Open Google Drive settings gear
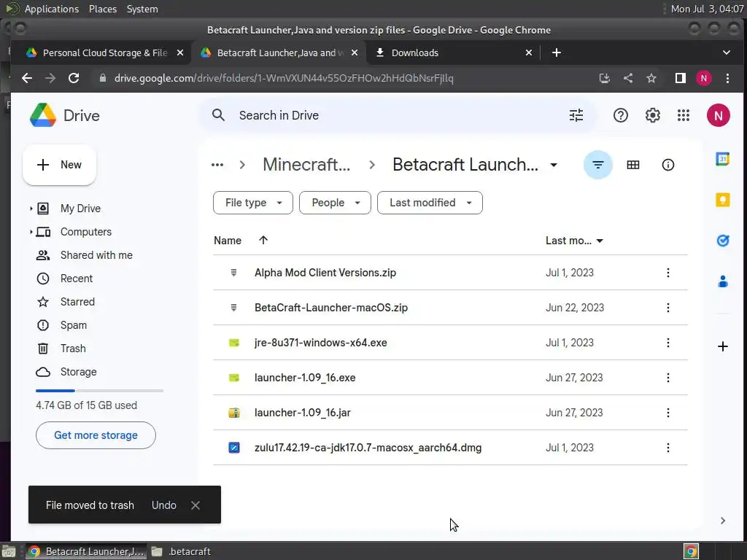This screenshot has height=560, width=747. (652, 115)
